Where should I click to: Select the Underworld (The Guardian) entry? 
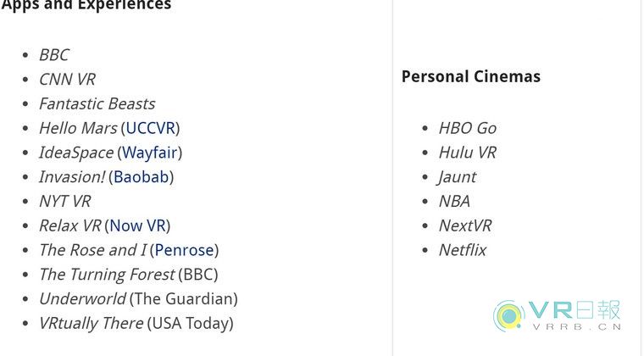click(x=138, y=299)
